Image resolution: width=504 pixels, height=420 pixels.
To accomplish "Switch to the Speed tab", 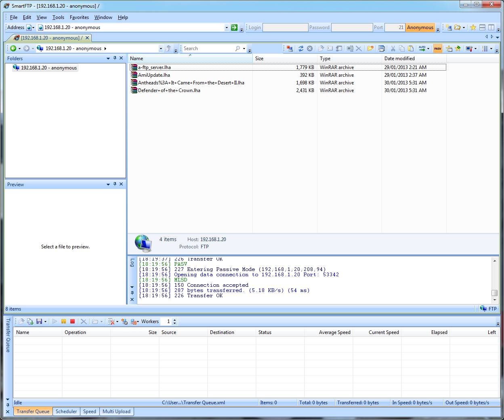I will pos(90,412).
